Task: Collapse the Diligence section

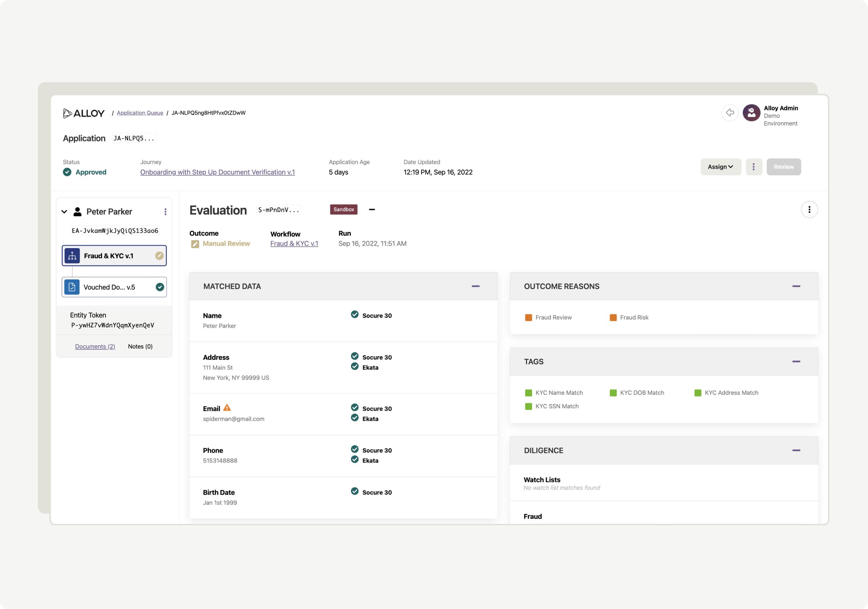Action: 797,450
